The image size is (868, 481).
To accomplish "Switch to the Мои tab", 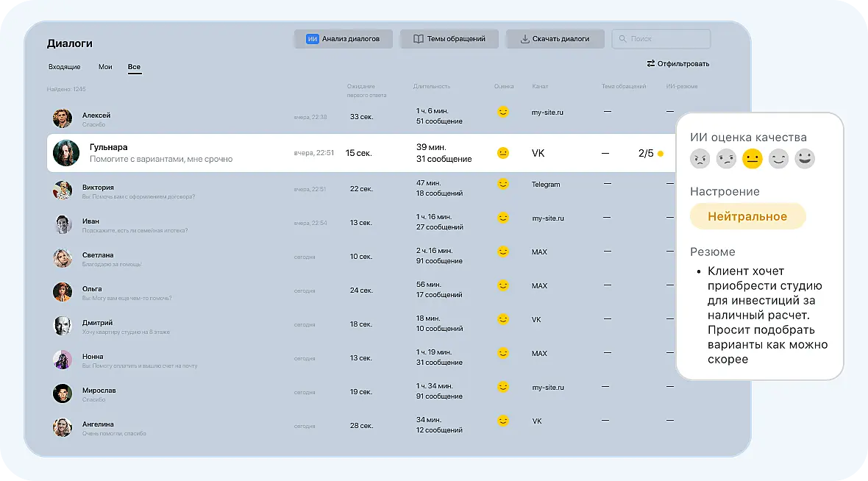I will pos(105,67).
